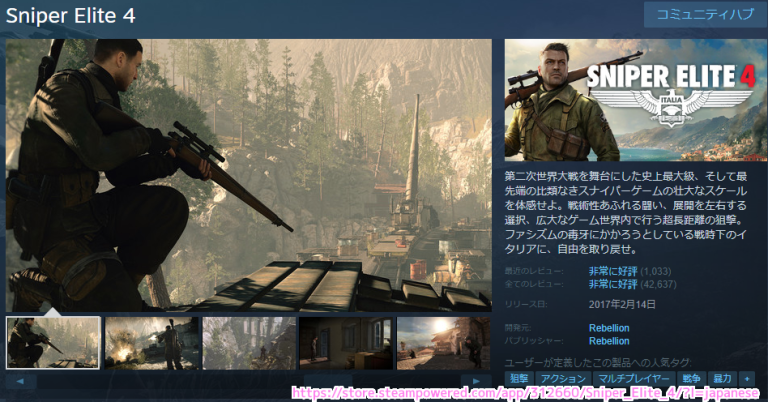Select the fifth sunset village thumbnail

click(x=444, y=343)
